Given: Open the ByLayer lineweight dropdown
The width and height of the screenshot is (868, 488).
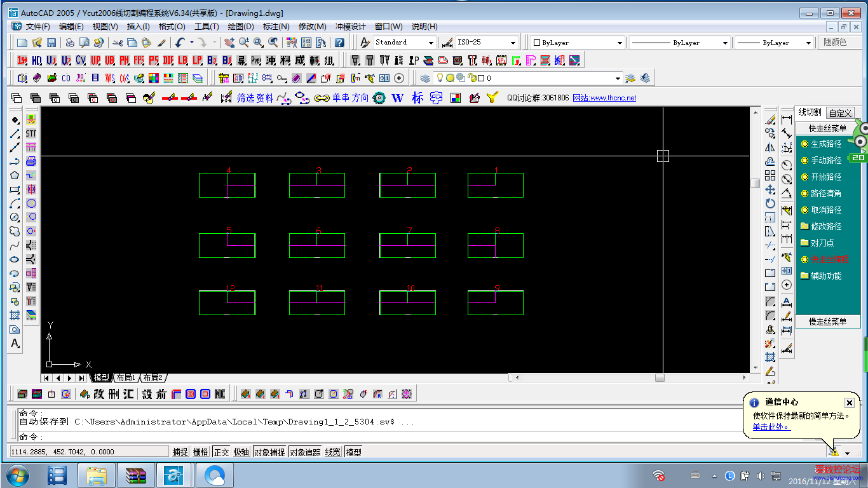Looking at the screenshot, I should pyautogui.click(x=773, y=43).
